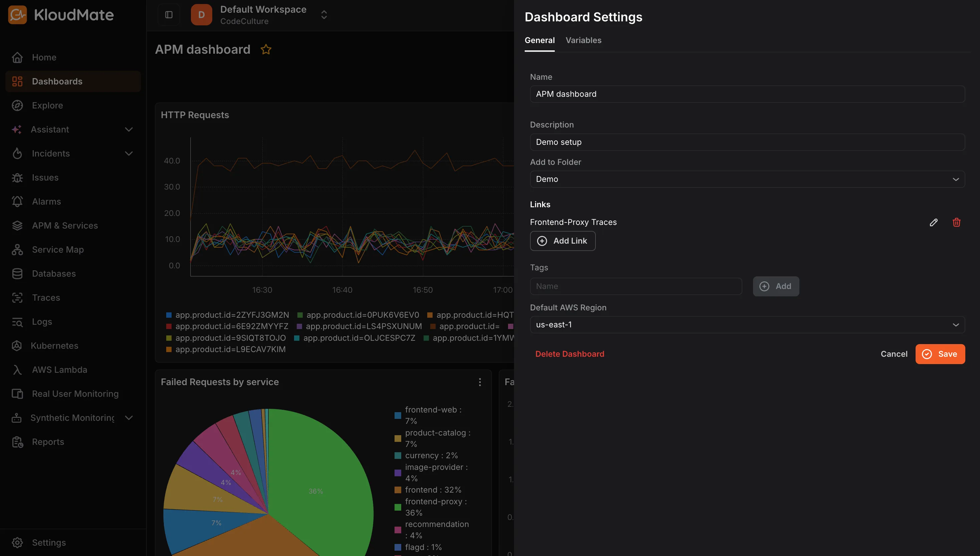Click the HTTP Requests panel title
Viewport: 980px width, 556px height.
[195, 115]
